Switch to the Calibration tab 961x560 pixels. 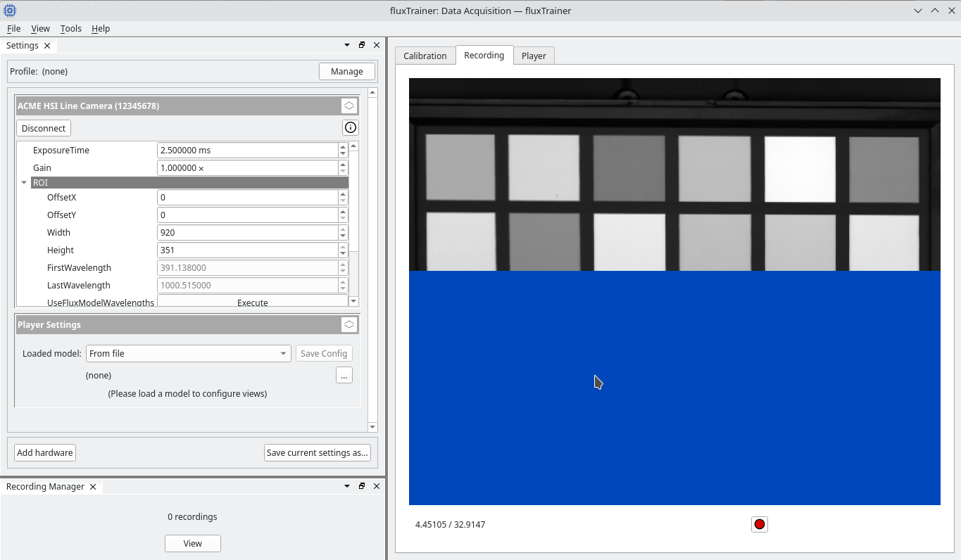tap(425, 56)
